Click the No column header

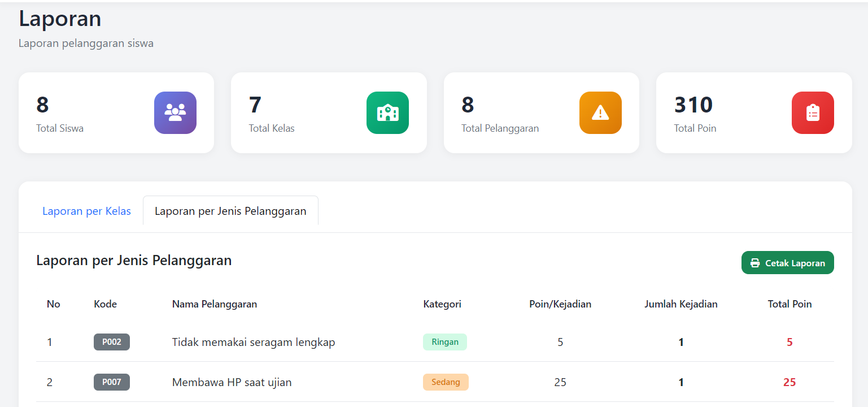click(53, 304)
